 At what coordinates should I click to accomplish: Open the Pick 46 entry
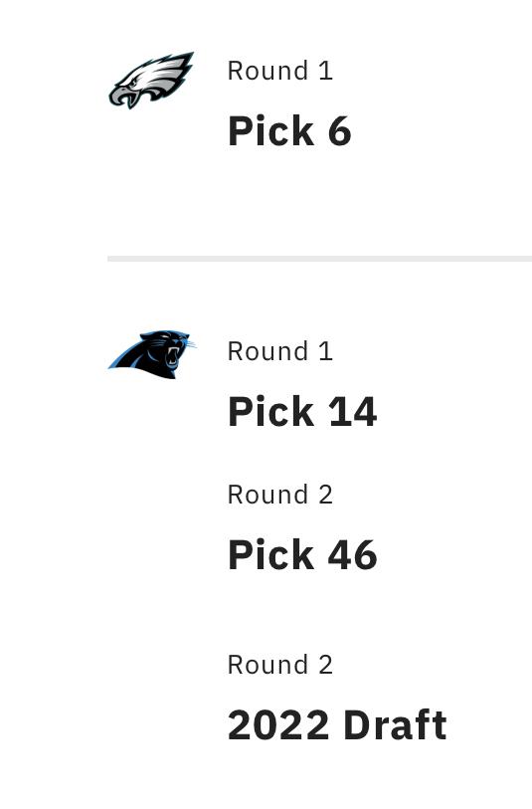(x=302, y=555)
